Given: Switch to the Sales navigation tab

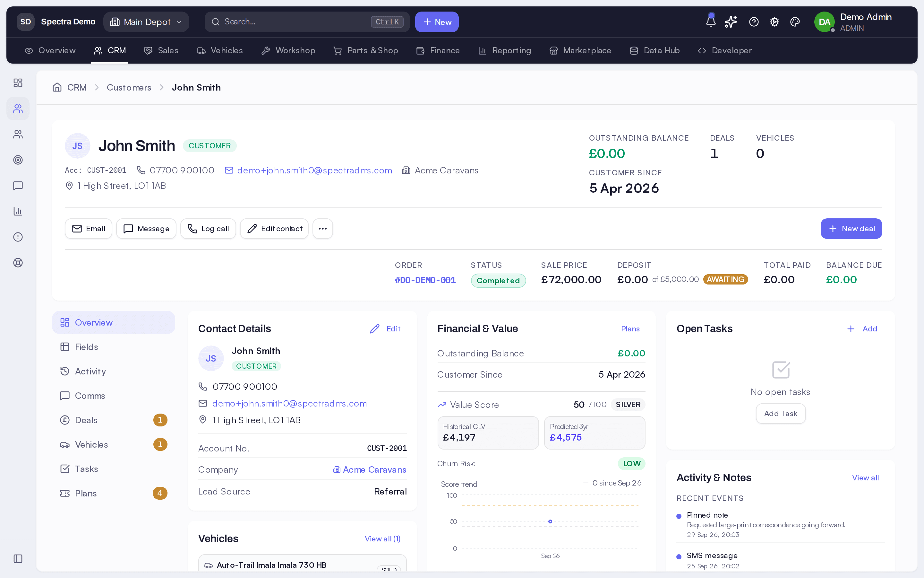Looking at the screenshot, I should tap(161, 50).
